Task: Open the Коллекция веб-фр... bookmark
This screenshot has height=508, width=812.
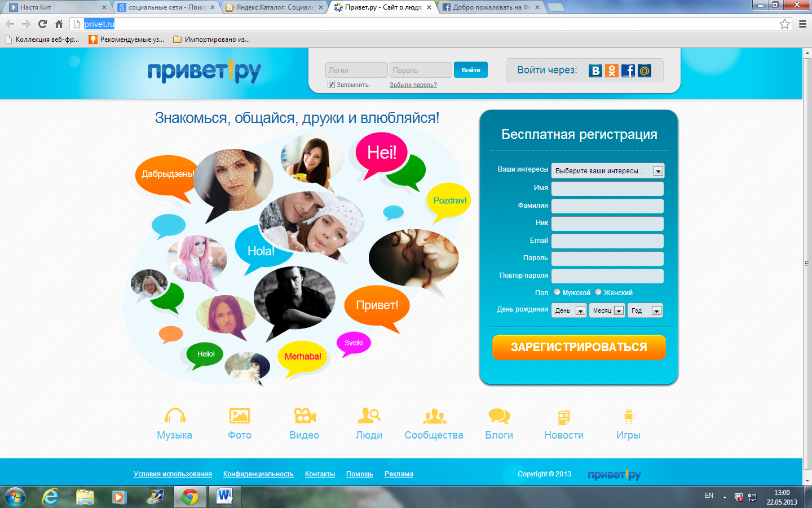Action: tap(42, 40)
